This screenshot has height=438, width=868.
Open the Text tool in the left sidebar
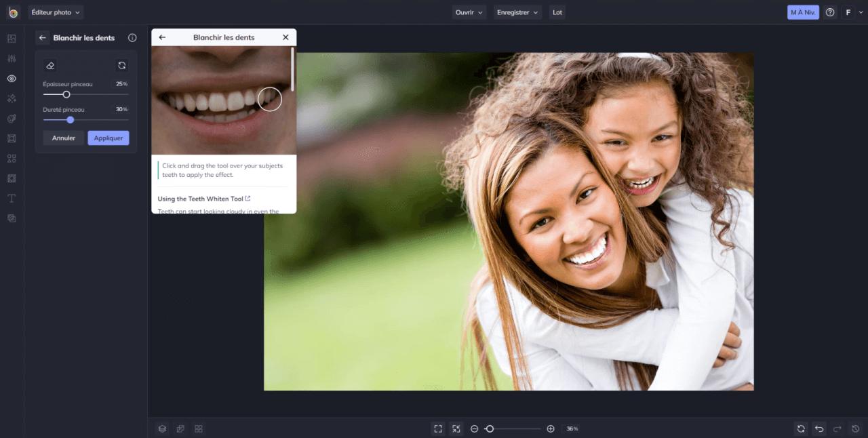coord(12,199)
